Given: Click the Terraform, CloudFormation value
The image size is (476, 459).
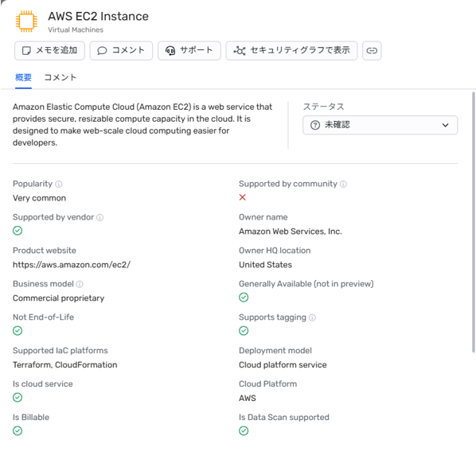Looking at the screenshot, I should [x=65, y=365].
